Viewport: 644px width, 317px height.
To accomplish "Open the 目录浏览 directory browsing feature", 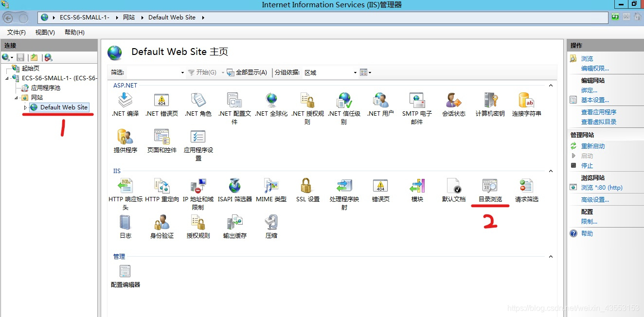I will coord(490,187).
